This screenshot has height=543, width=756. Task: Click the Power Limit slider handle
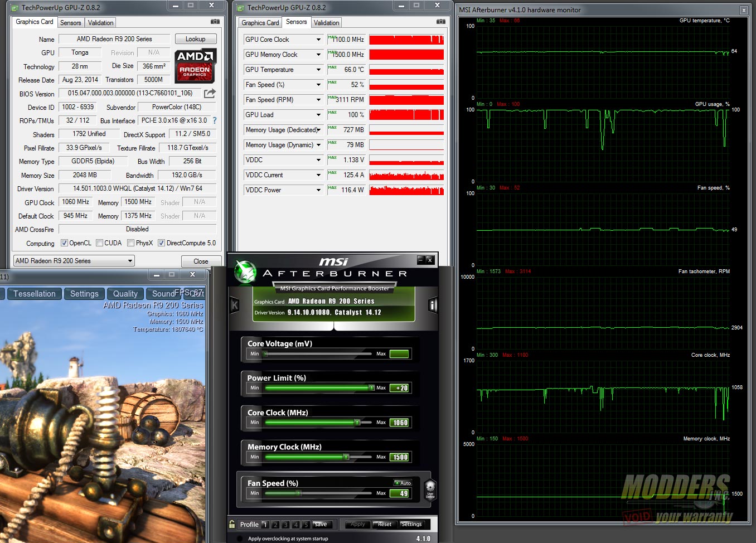click(371, 387)
